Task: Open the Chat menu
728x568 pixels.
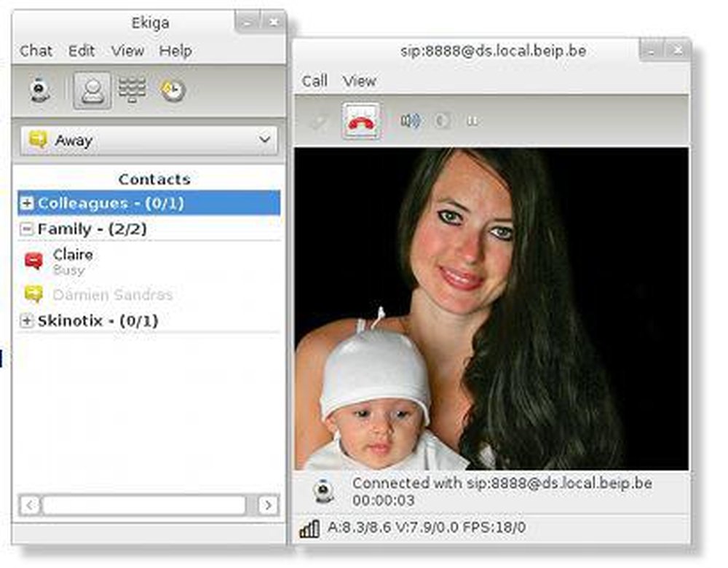Action: click(36, 51)
